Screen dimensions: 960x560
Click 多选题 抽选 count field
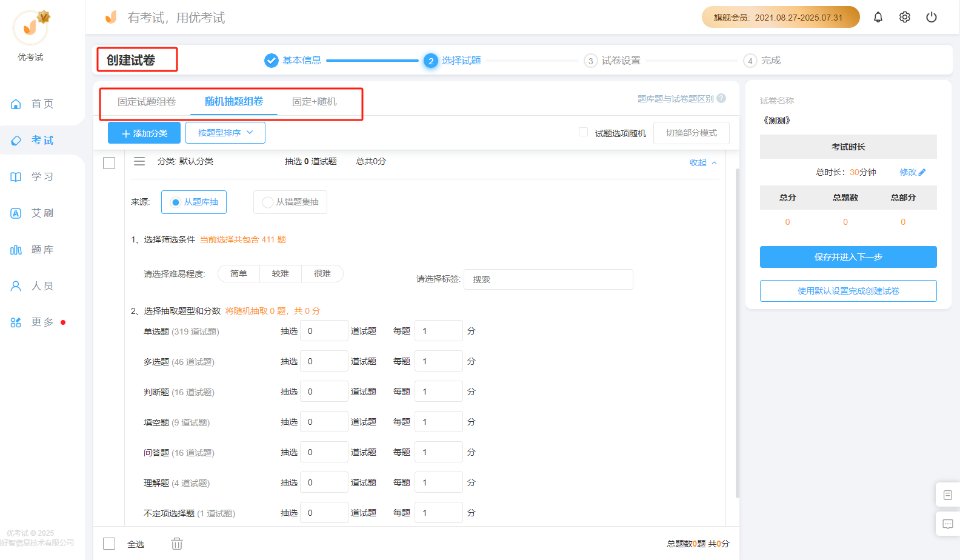tap(324, 361)
